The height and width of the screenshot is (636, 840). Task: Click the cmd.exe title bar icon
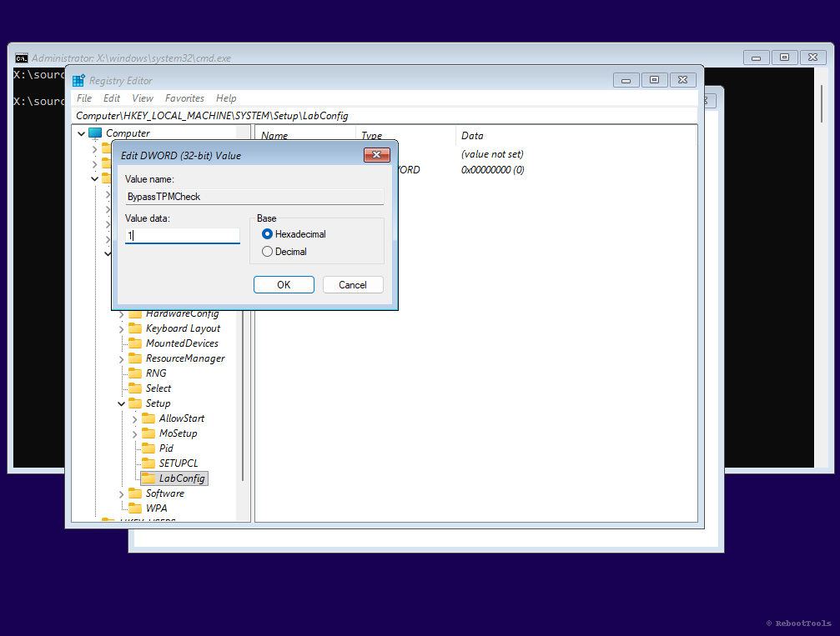point(22,58)
